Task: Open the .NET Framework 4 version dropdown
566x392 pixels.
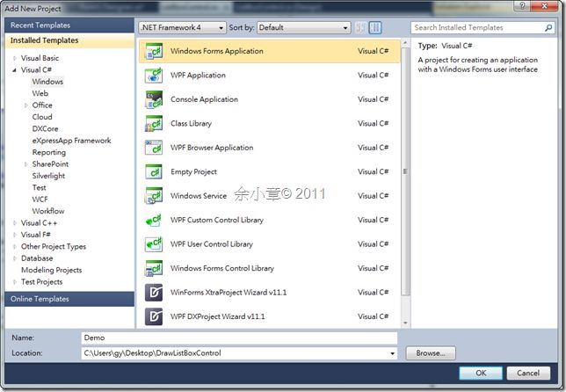Action: click(x=182, y=27)
